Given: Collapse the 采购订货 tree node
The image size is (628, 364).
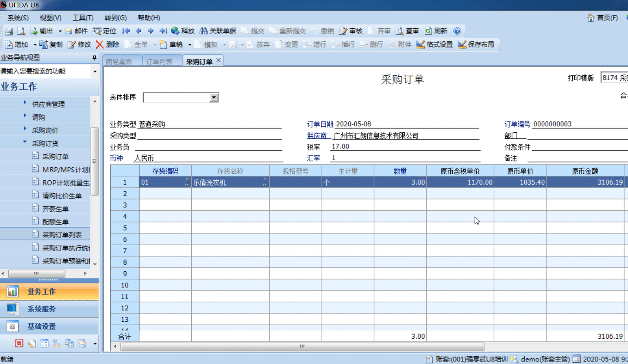Looking at the screenshot, I should (24, 142).
